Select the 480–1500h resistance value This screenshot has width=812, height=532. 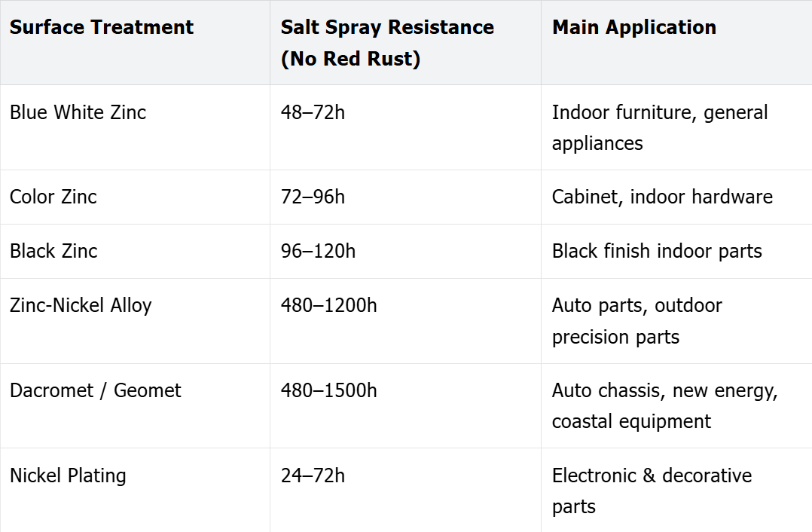point(329,390)
